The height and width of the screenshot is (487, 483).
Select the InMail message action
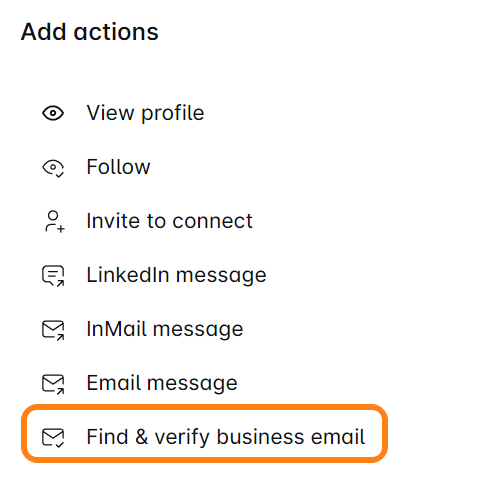pos(165,329)
